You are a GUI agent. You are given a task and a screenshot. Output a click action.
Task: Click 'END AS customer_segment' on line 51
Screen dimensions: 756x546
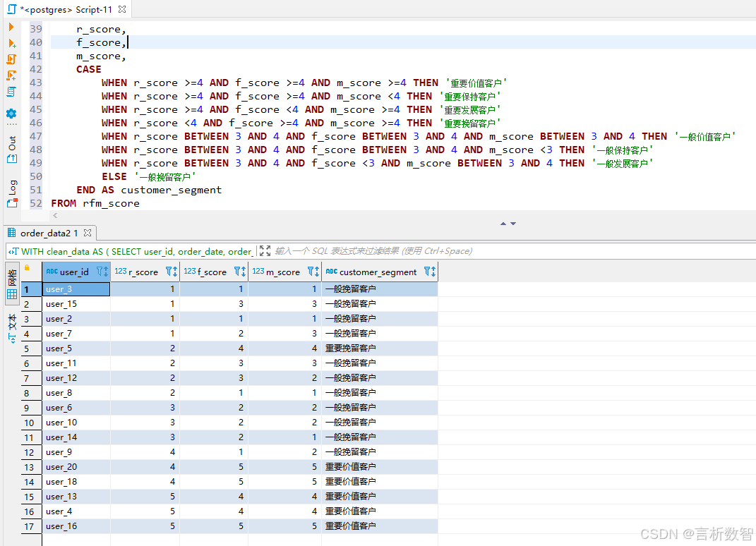[149, 190]
